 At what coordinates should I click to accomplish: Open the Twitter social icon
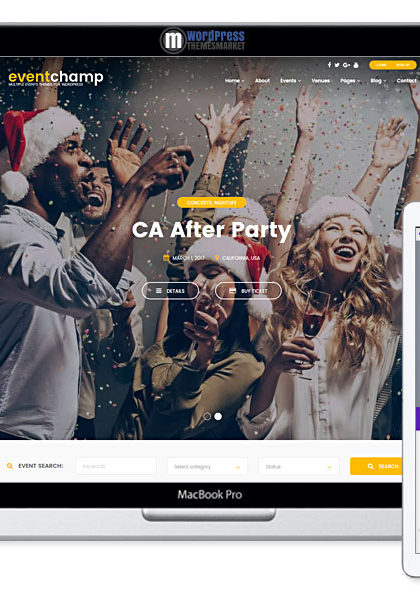(x=337, y=65)
